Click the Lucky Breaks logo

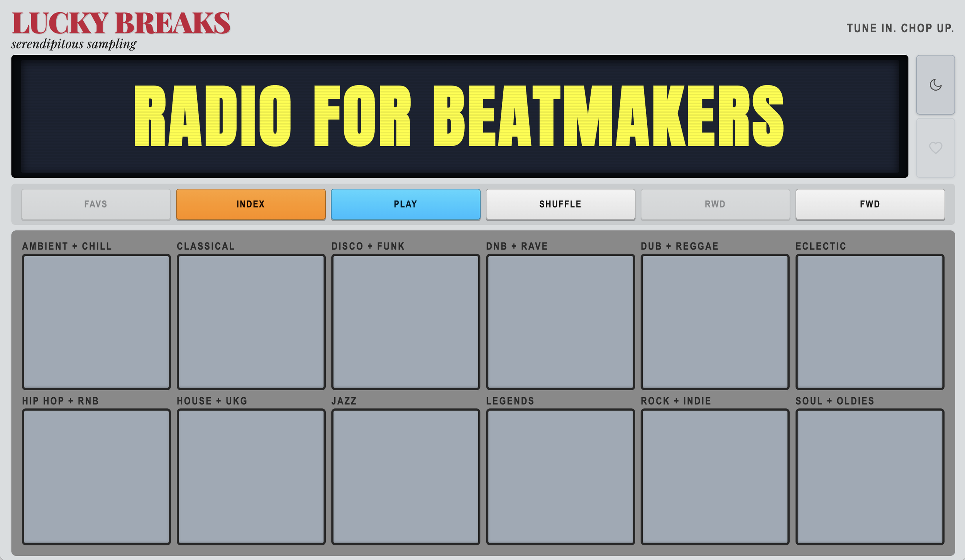(121, 23)
